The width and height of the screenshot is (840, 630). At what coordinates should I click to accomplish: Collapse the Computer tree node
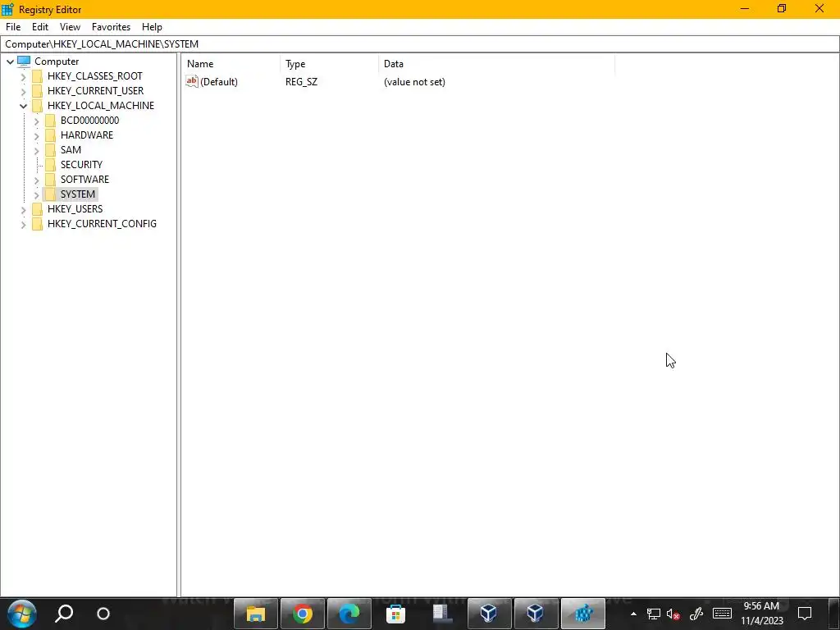pyautogui.click(x=10, y=62)
